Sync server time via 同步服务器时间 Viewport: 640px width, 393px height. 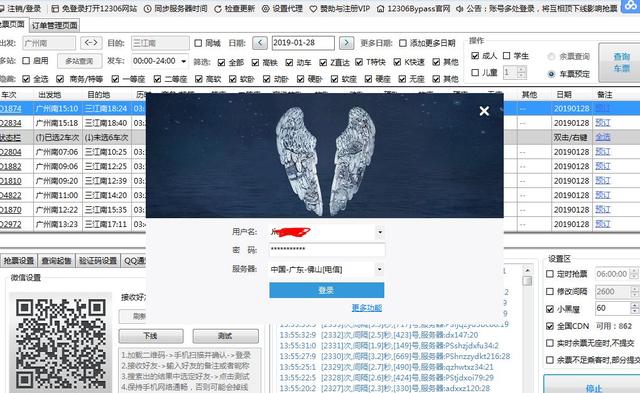coord(176,8)
